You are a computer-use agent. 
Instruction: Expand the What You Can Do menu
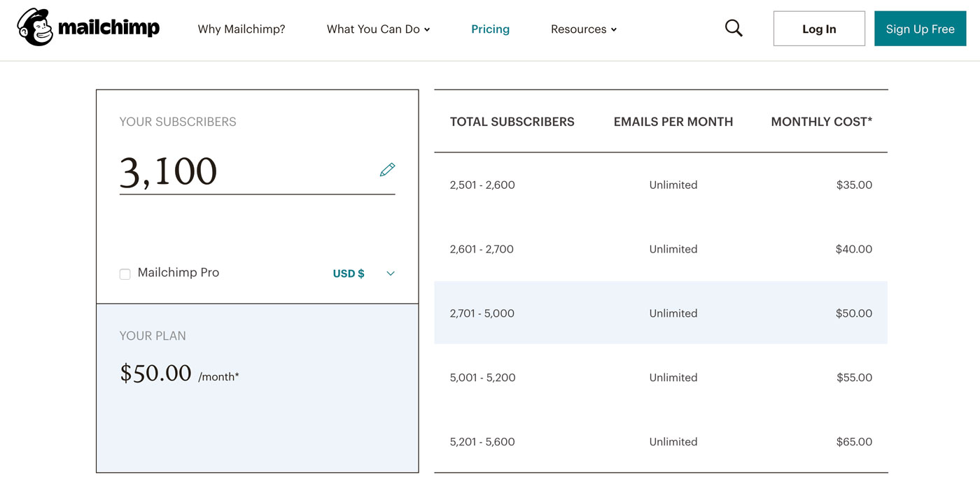pos(378,29)
